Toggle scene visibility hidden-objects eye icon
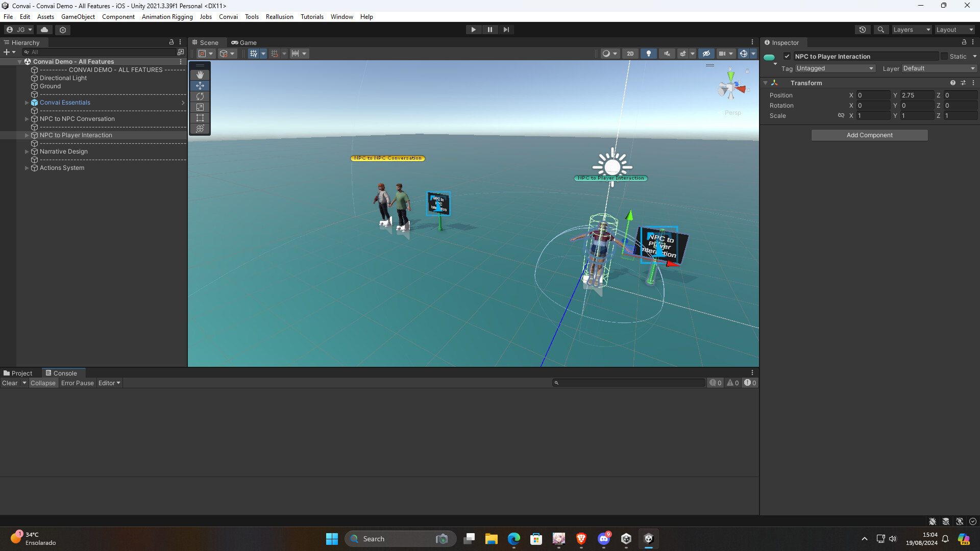Screen dimensions: 980x551 click(x=706, y=54)
